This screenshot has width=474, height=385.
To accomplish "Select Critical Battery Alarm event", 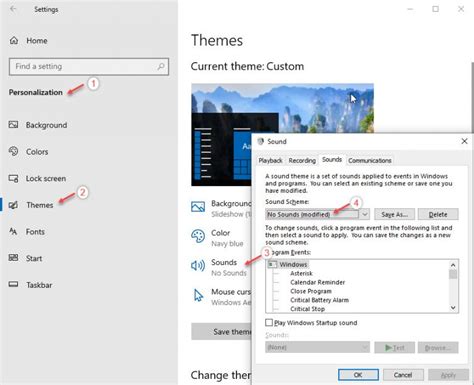I will coord(319,300).
